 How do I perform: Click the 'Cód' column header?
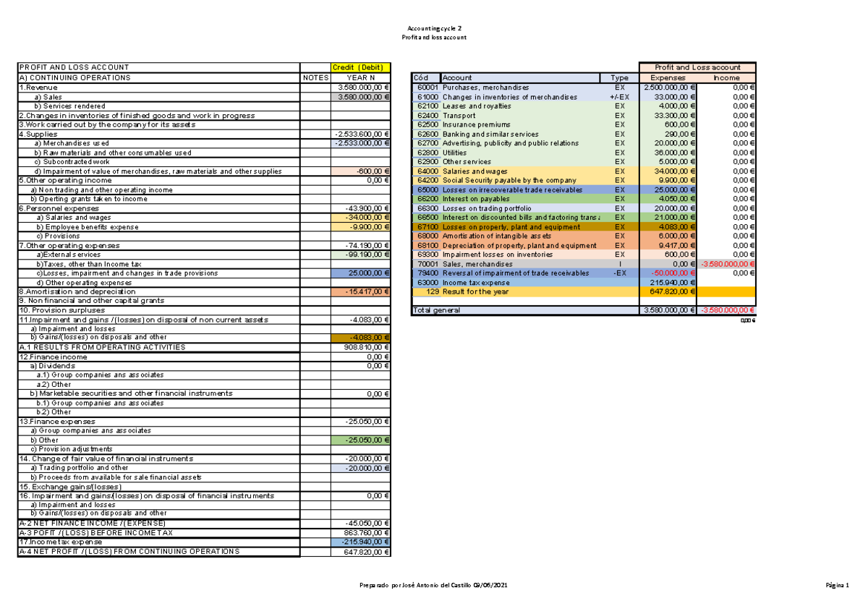point(421,77)
